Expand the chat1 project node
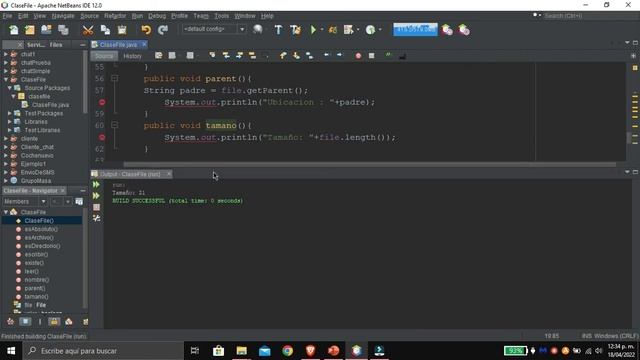 (x=6, y=54)
